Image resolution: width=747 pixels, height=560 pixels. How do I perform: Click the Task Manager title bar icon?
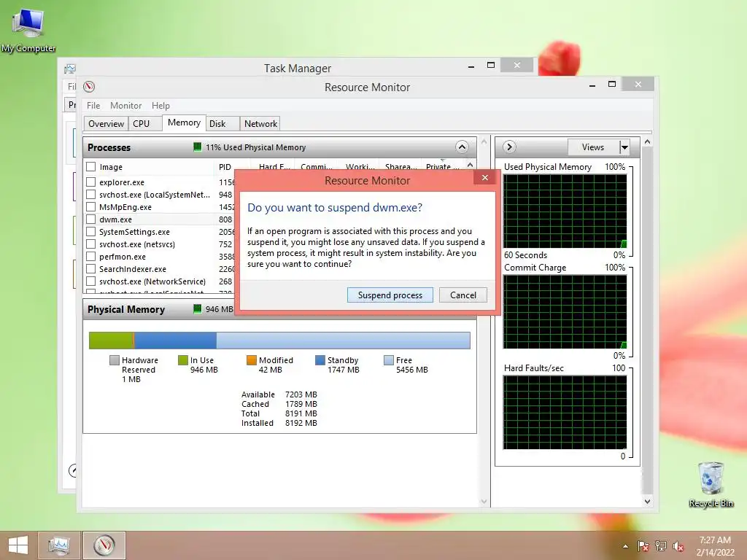[x=70, y=69]
